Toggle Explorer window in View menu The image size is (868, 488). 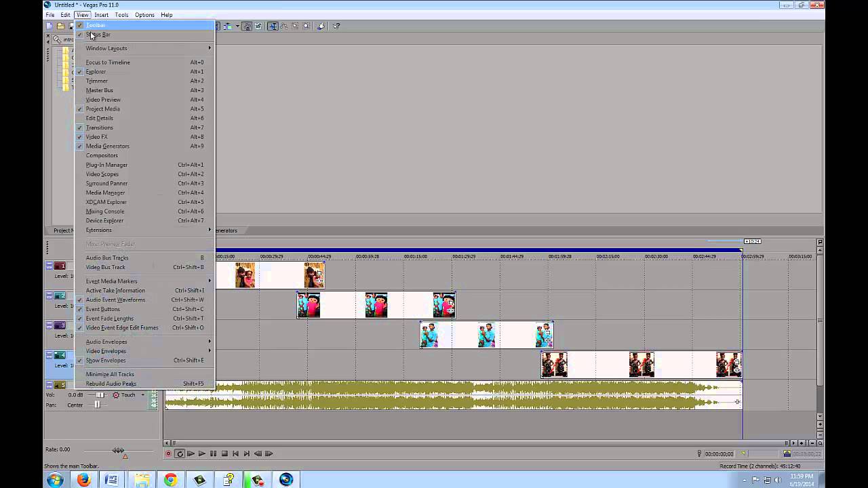(145, 71)
